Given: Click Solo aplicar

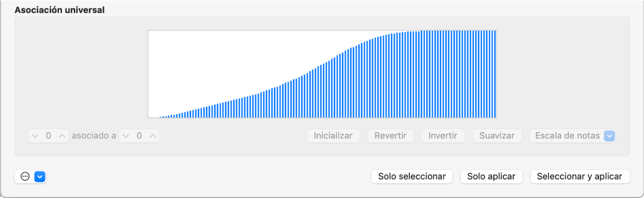Looking at the screenshot, I should click(x=491, y=177).
